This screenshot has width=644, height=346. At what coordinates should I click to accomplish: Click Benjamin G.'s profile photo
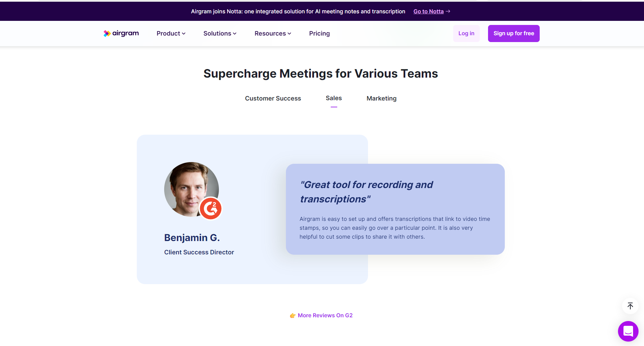point(186,186)
